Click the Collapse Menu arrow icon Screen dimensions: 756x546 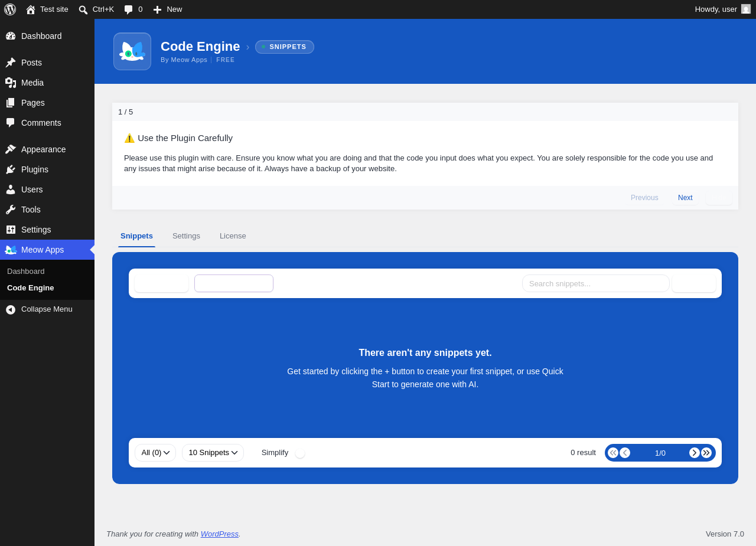pos(11,309)
